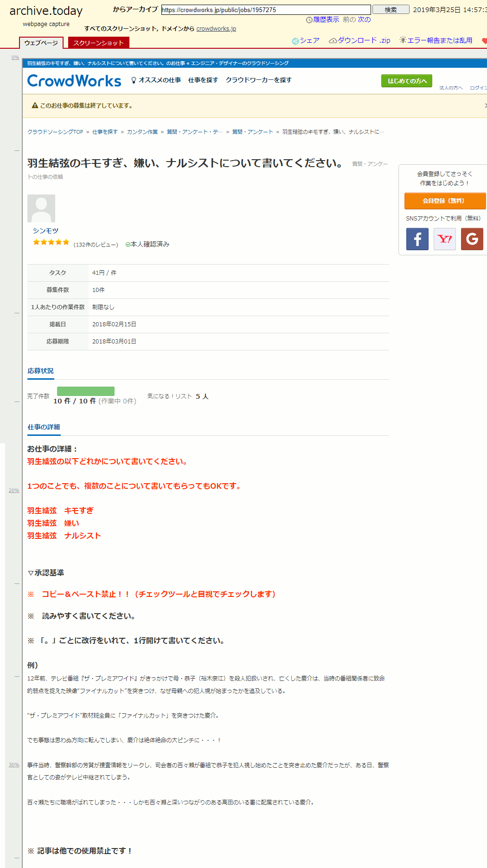Image resolution: width=487 pixels, height=868 pixels.
Task: Open the crowdworks.jp domain link
Action: point(216,29)
